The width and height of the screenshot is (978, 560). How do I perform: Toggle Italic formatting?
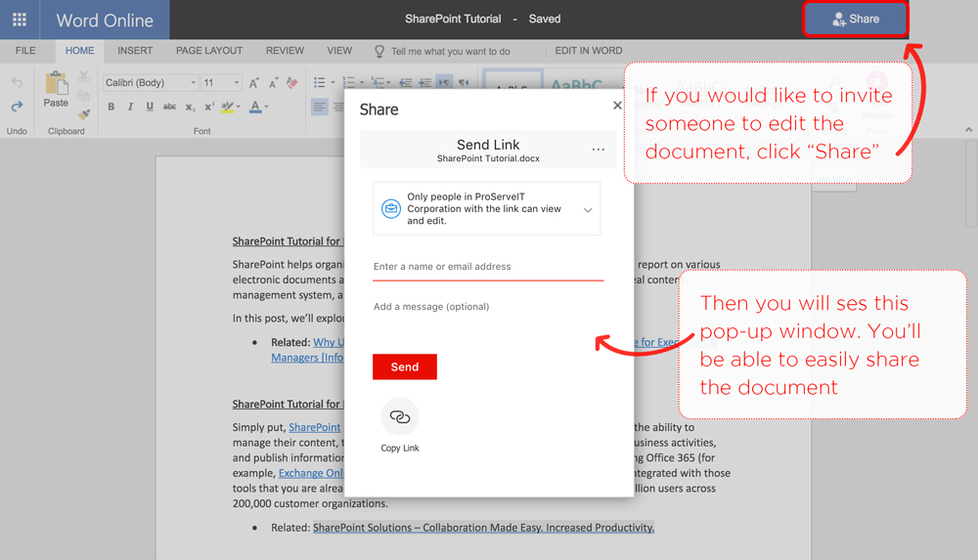130,108
